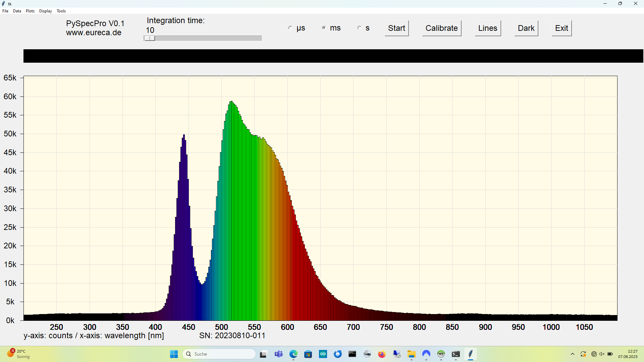
Task: Select the ms time unit radio button
Action: pos(324,28)
